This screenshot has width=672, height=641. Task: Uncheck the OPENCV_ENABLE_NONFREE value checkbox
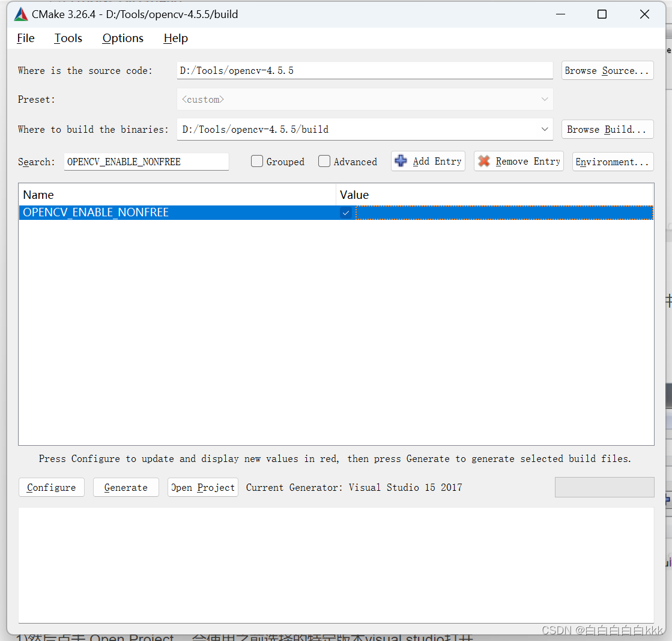[x=345, y=213]
